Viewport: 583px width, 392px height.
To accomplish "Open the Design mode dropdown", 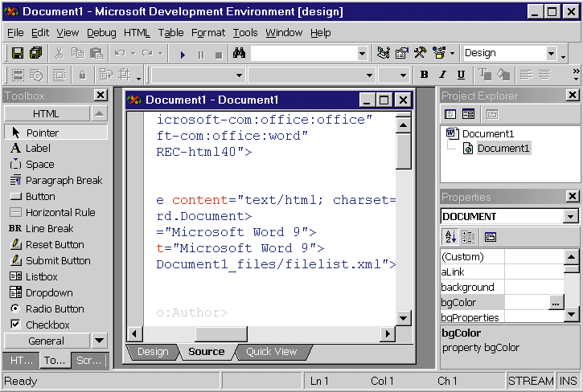I will pos(552,54).
